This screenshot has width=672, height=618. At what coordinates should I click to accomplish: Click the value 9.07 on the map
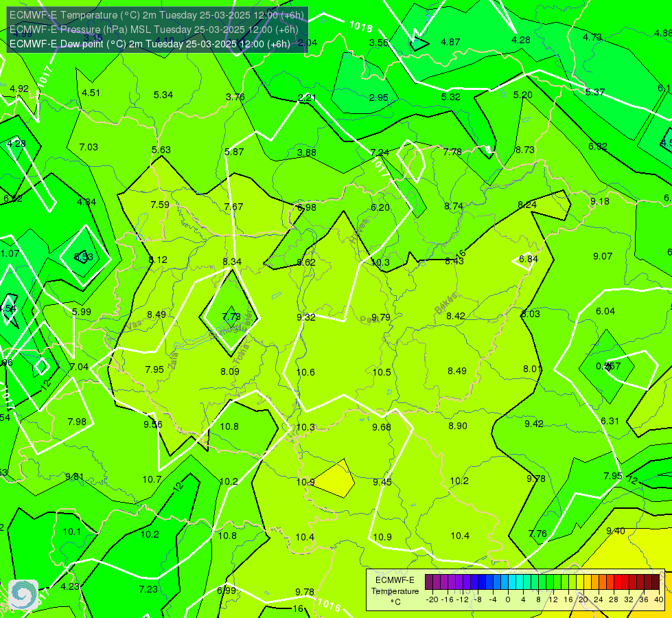tap(603, 256)
